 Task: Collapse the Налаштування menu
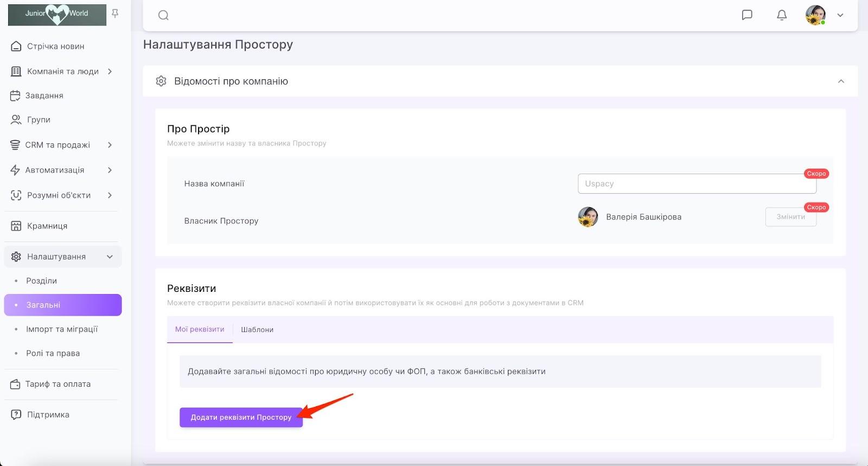pos(110,257)
